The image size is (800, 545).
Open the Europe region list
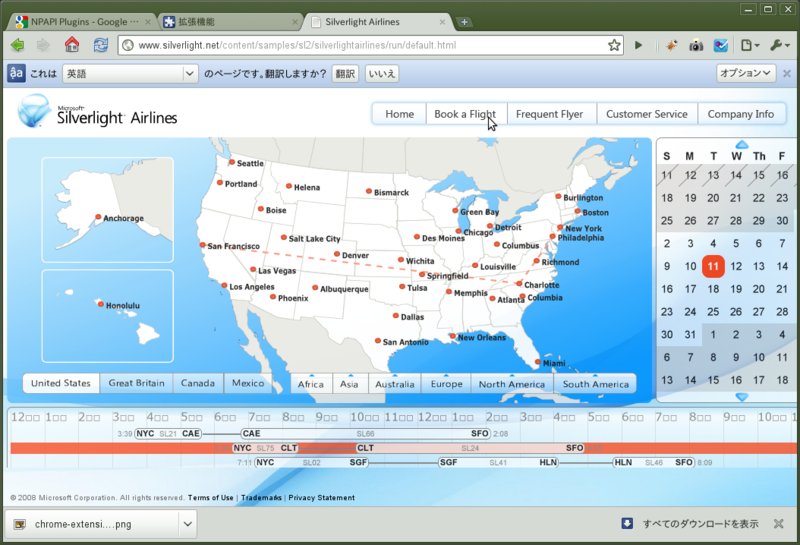pyautogui.click(x=446, y=384)
